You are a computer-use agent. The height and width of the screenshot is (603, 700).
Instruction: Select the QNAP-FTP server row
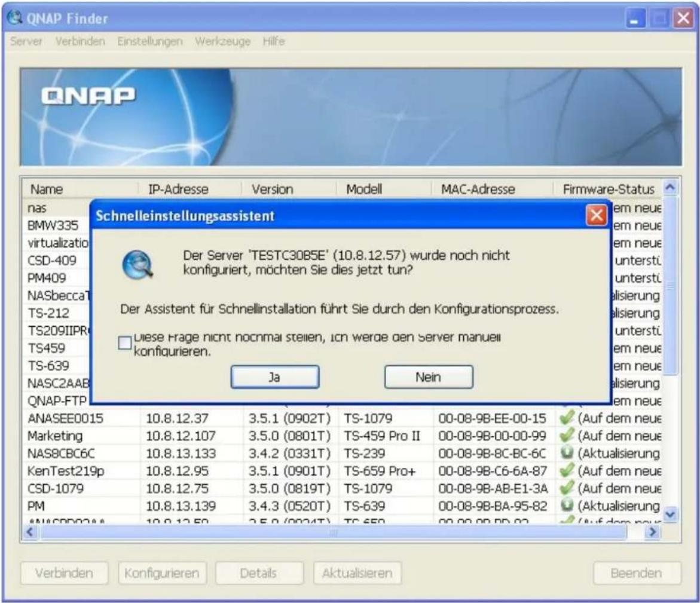(x=56, y=401)
